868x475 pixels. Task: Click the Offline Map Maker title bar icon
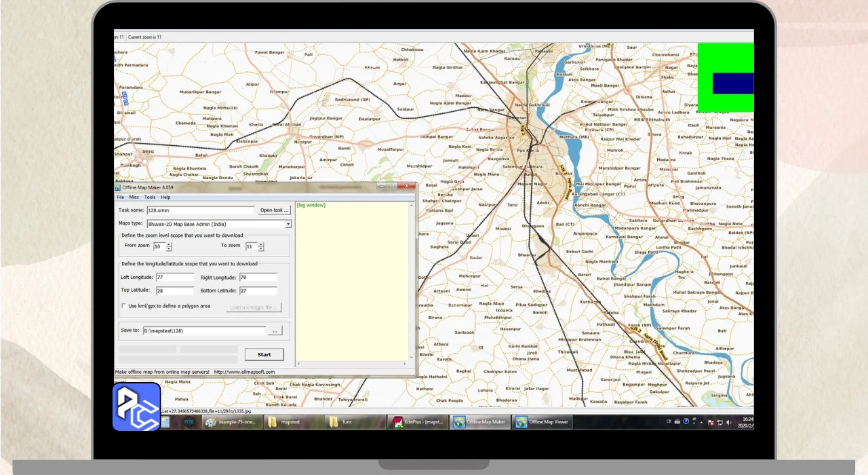point(117,187)
